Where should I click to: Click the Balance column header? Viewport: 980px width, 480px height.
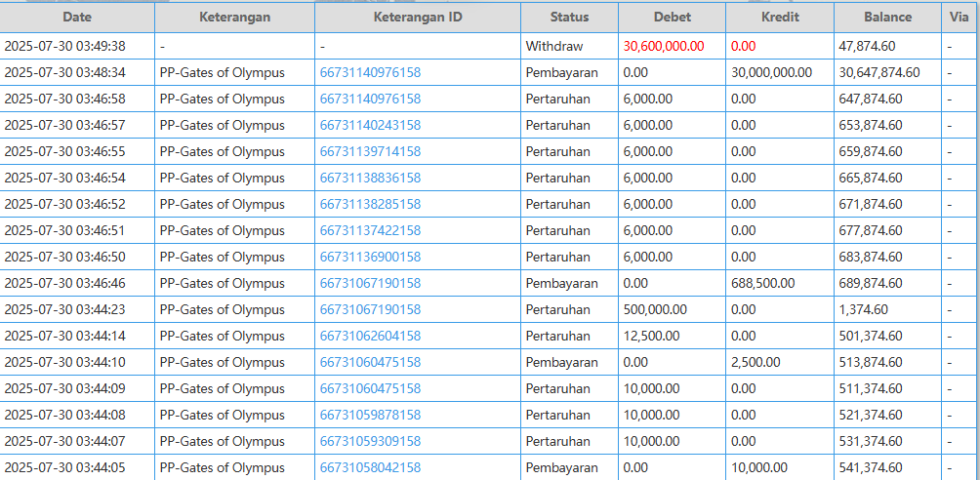887,17
